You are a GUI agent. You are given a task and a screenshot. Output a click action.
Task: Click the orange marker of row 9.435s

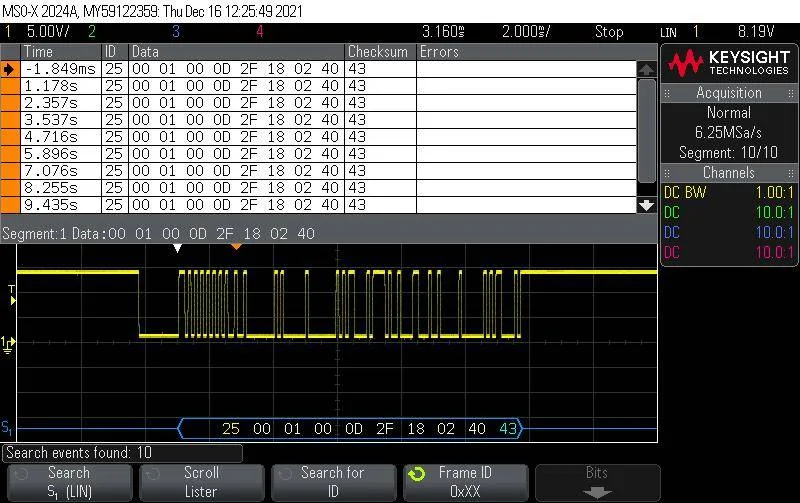[10, 205]
